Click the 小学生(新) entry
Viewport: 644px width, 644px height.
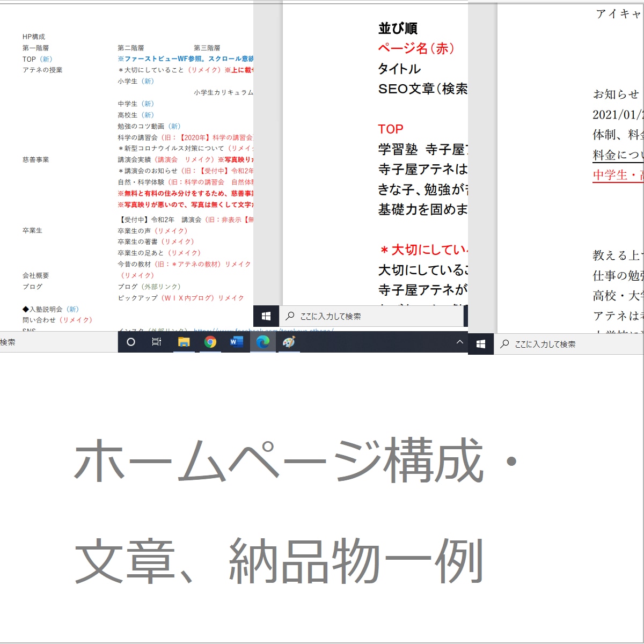(136, 81)
